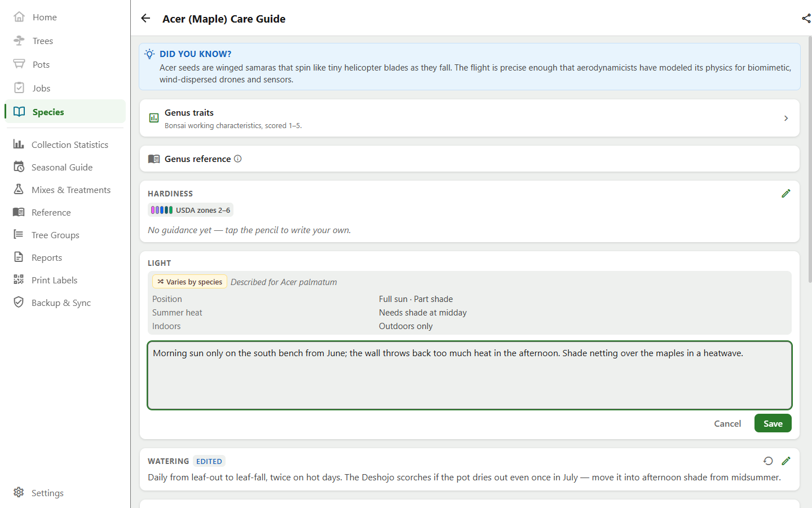812x508 pixels.
Task: Click the 'Outdoors only' value
Action: point(406,326)
